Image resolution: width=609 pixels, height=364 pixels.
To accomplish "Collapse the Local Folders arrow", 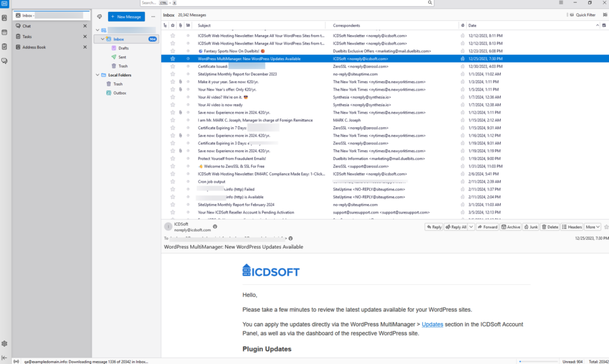I will (x=98, y=75).
